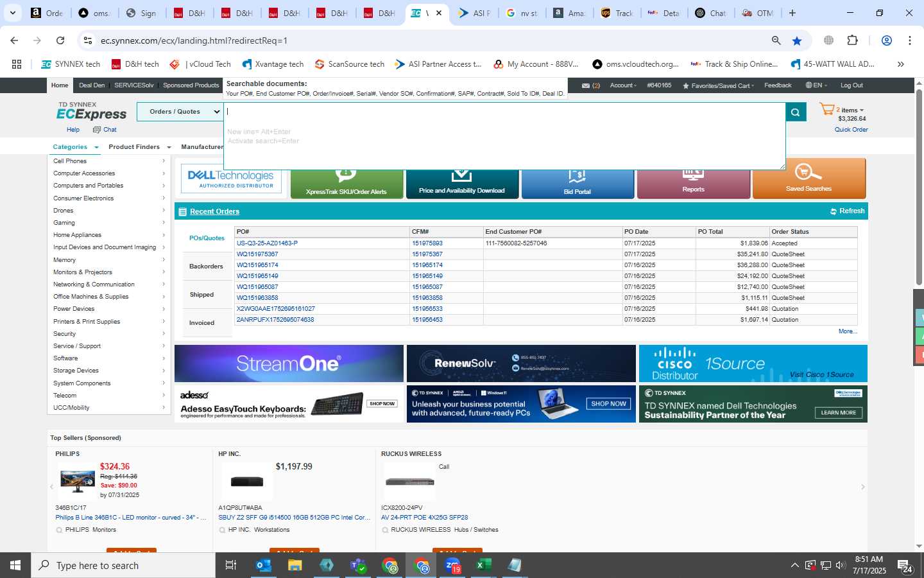Click the browser back arrow
The width and height of the screenshot is (924, 578).
coord(14,40)
